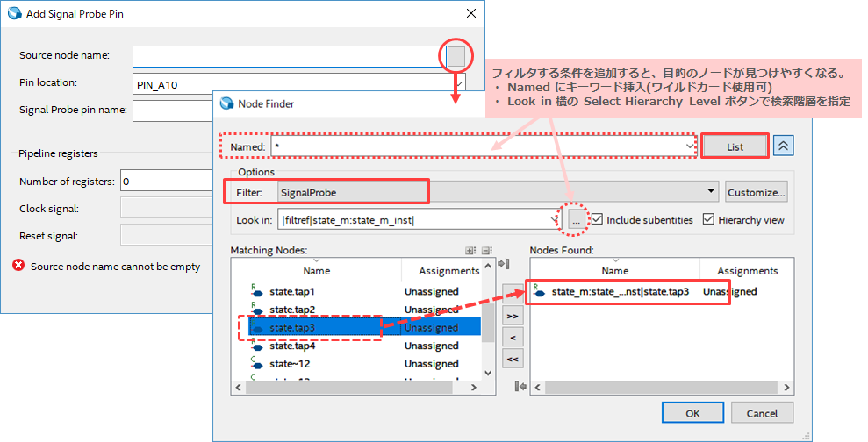Click the Select Hierarchy Level browse button
Image resolution: width=868 pixels, height=442 pixels.
click(577, 219)
